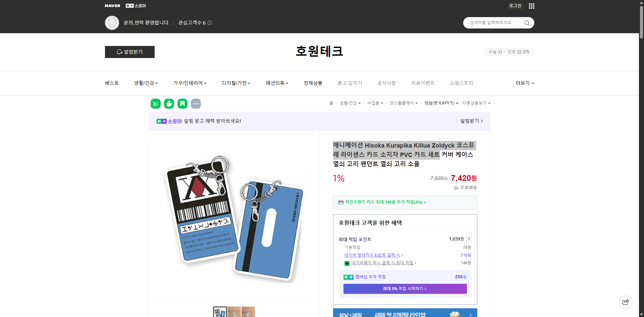
Task: Click the point info question mark icon
Action: tap(469, 239)
